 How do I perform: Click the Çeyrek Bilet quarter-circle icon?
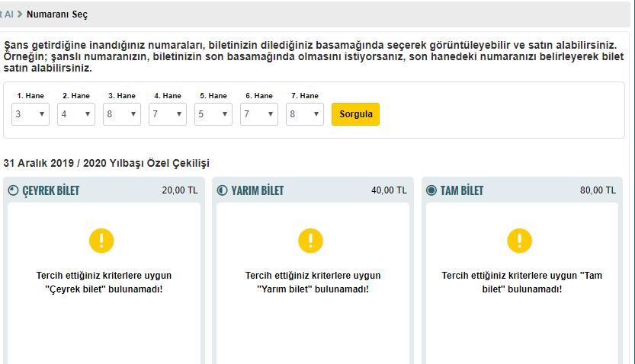pyautogui.click(x=14, y=190)
